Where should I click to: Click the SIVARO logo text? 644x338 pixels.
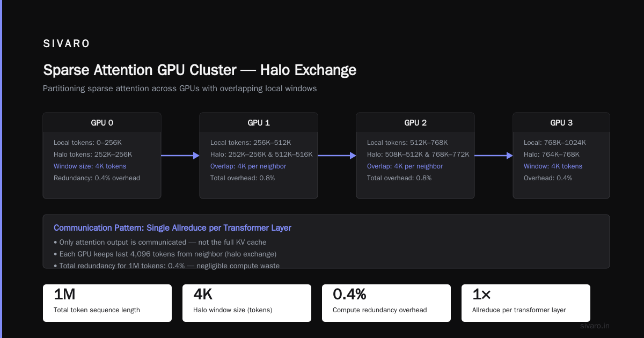(67, 44)
